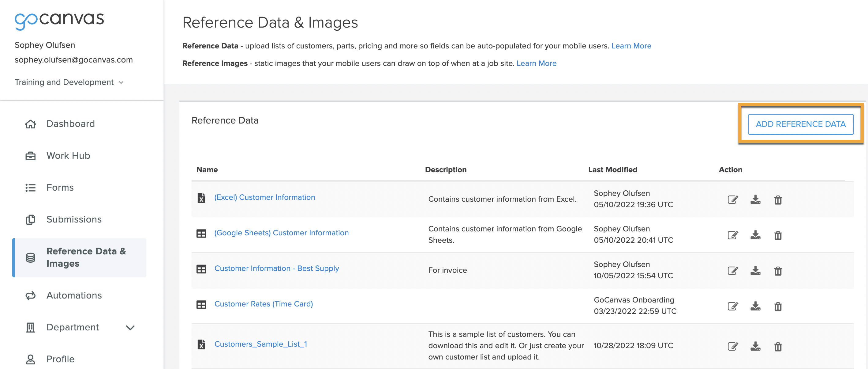Open Training and Development department dropdown
868x369 pixels.
[69, 82]
